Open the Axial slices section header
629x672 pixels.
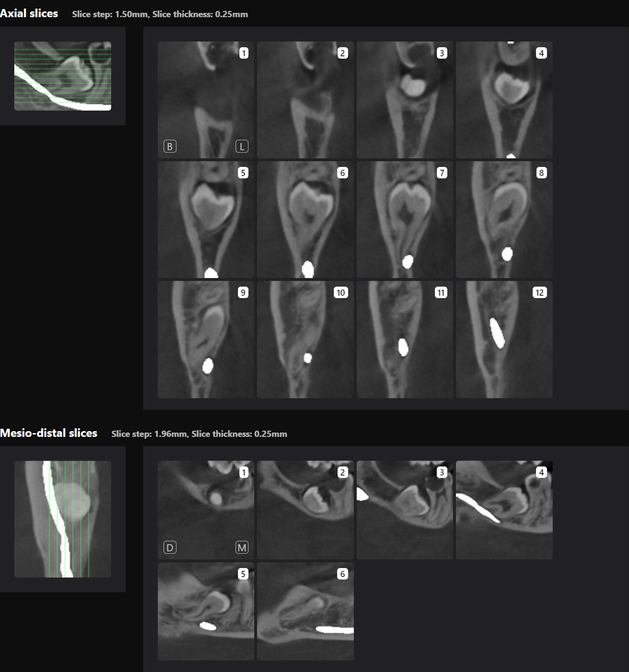pyautogui.click(x=30, y=14)
